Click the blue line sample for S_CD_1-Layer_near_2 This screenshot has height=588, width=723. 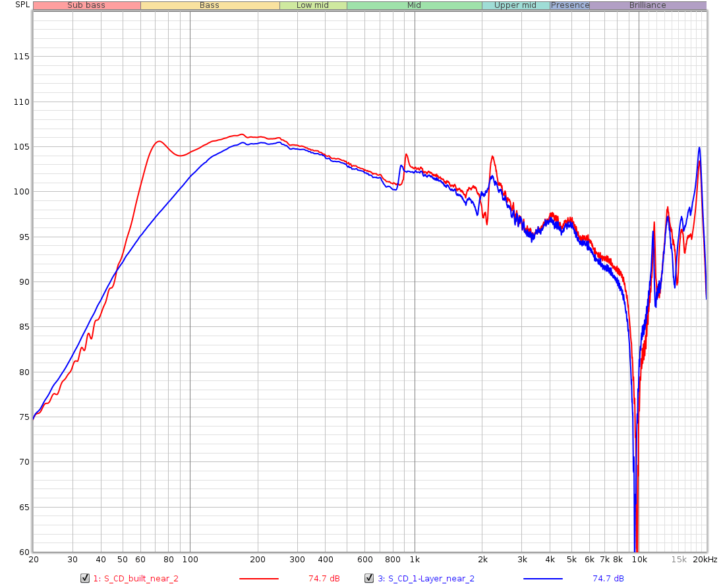(542, 578)
